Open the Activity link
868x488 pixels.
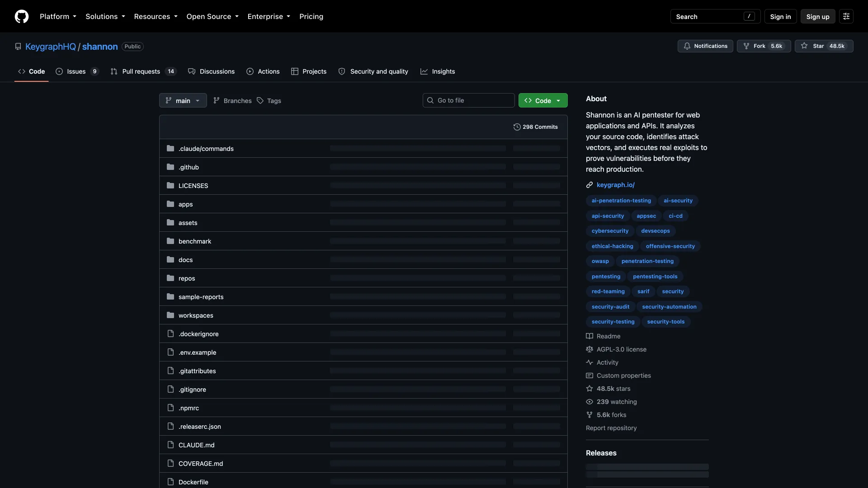click(x=602, y=362)
